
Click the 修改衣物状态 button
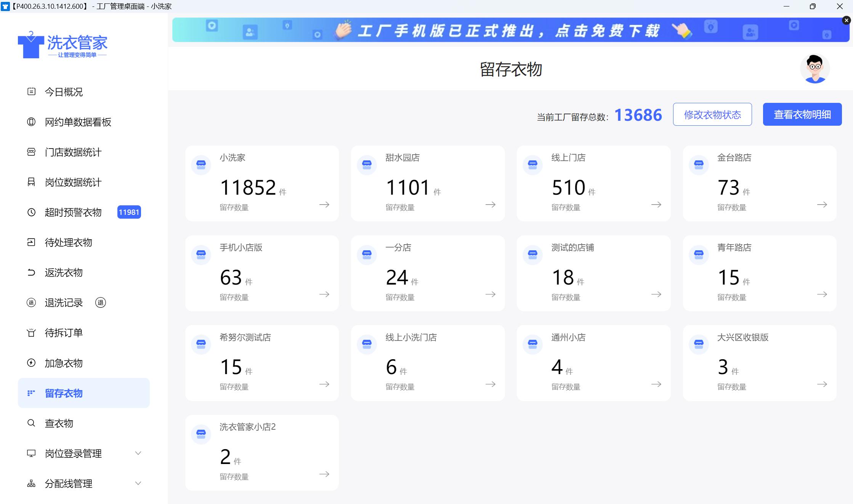coord(712,114)
